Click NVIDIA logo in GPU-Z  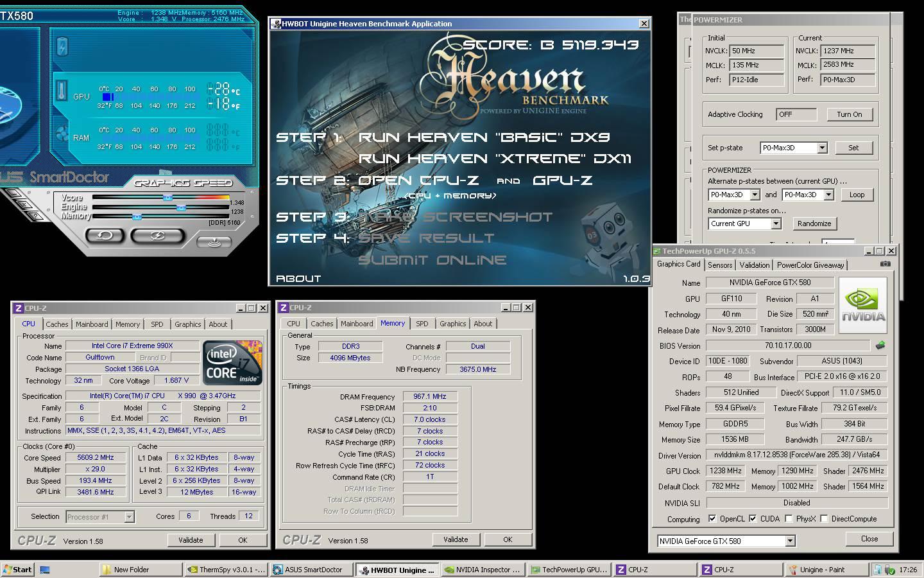point(863,306)
